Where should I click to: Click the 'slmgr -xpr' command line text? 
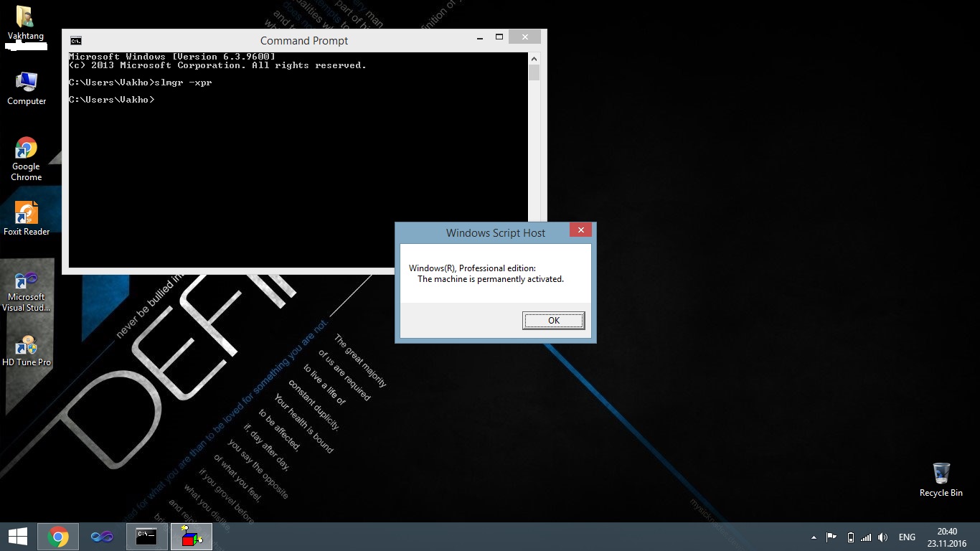point(183,83)
